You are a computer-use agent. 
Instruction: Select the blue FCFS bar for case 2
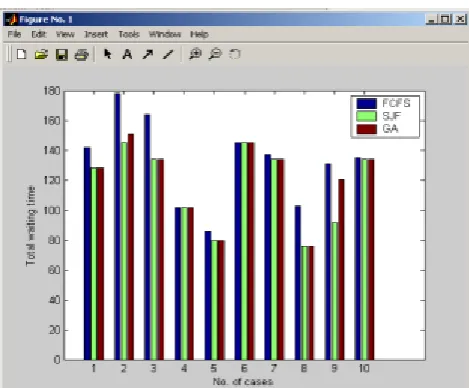pyautogui.click(x=117, y=226)
